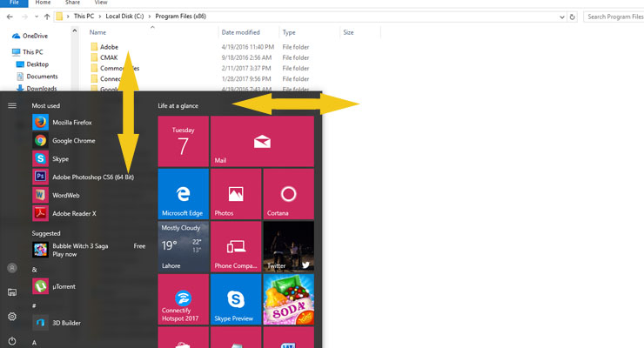Click the Suggested heading
Screen dimensions: 644x348
point(46,233)
